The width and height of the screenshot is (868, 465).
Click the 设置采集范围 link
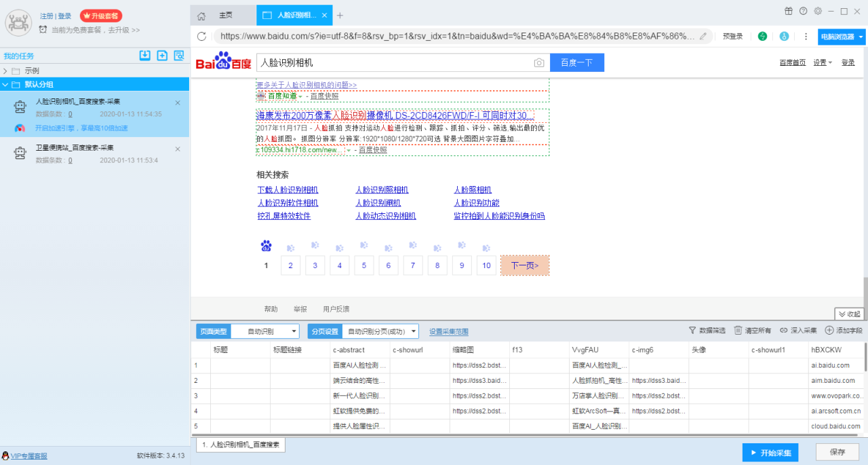click(449, 331)
